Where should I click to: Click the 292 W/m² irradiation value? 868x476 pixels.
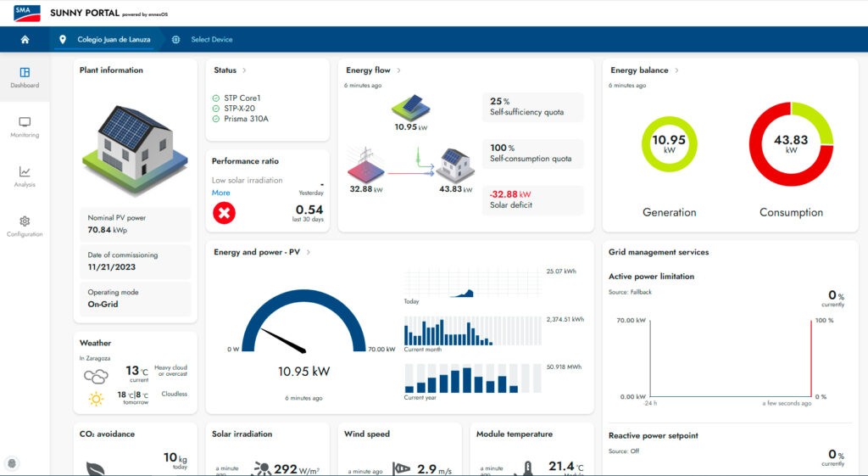tap(297, 469)
